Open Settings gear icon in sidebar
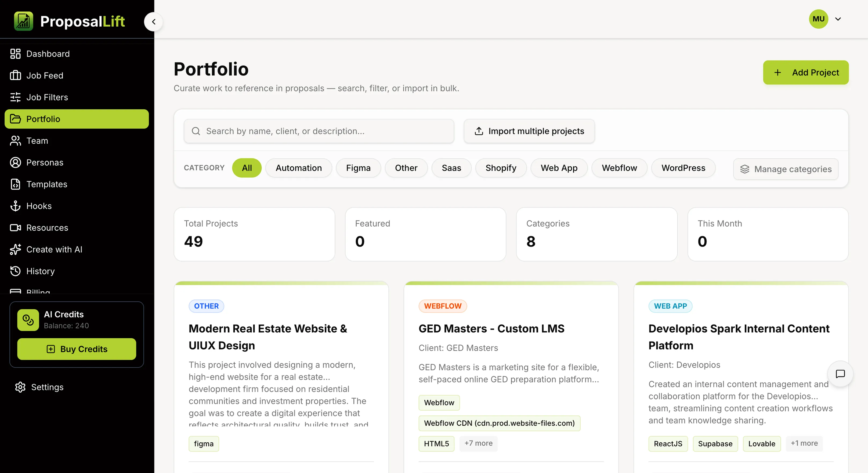This screenshot has height=473, width=868. 20,387
